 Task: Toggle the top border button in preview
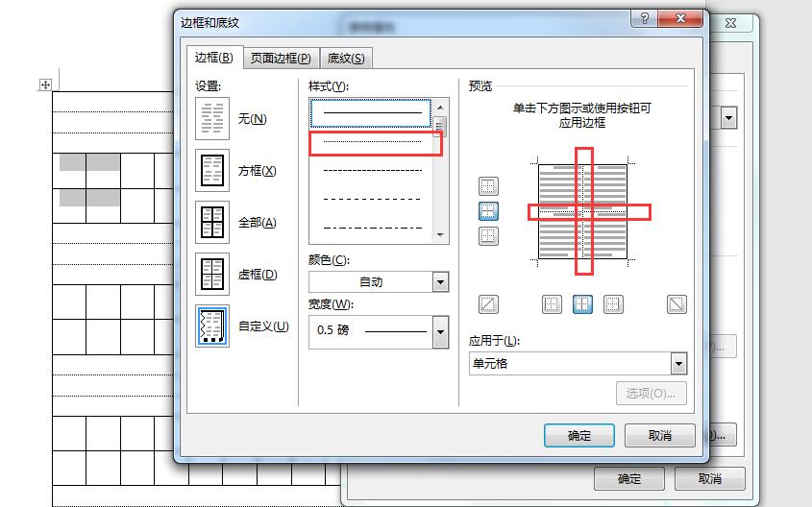tap(488, 185)
